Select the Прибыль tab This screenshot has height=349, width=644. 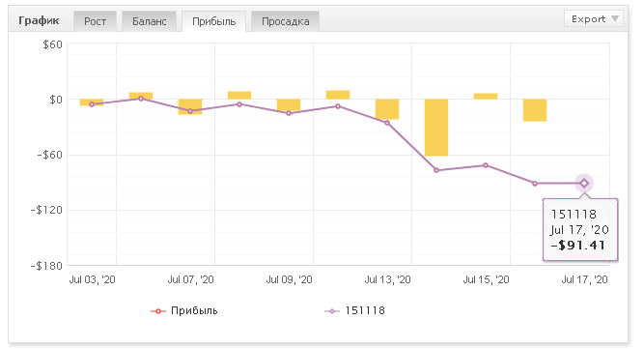213,21
